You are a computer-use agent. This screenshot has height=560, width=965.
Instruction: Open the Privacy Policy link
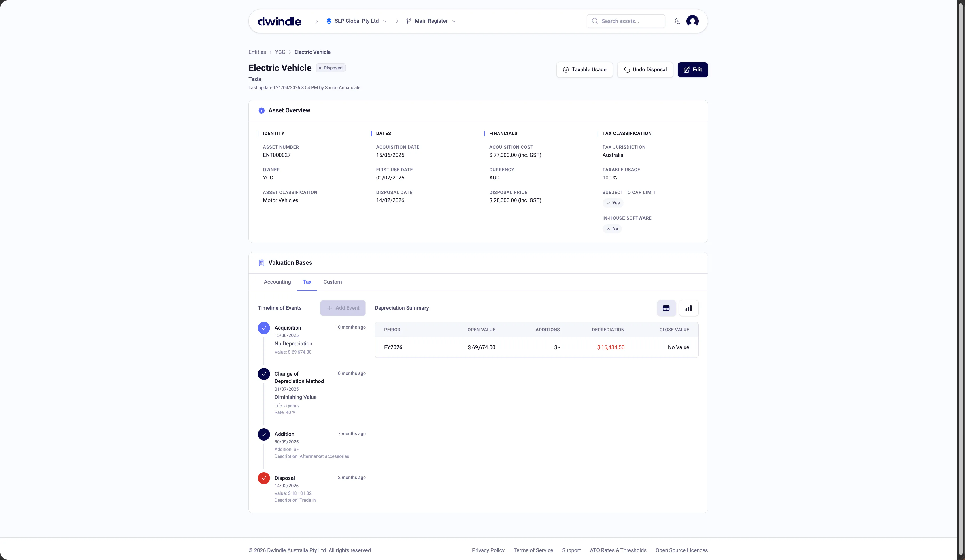tap(488, 550)
